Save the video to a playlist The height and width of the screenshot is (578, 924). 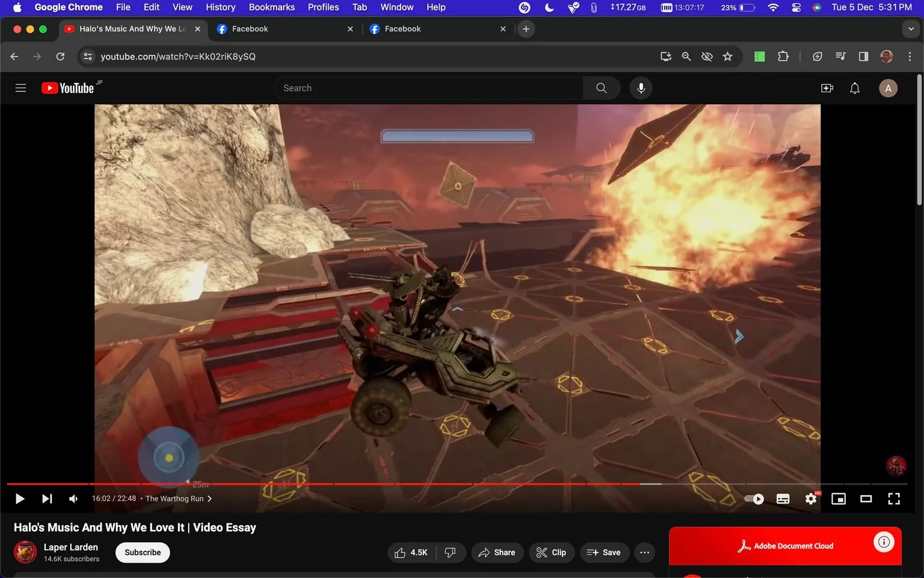tap(604, 552)
